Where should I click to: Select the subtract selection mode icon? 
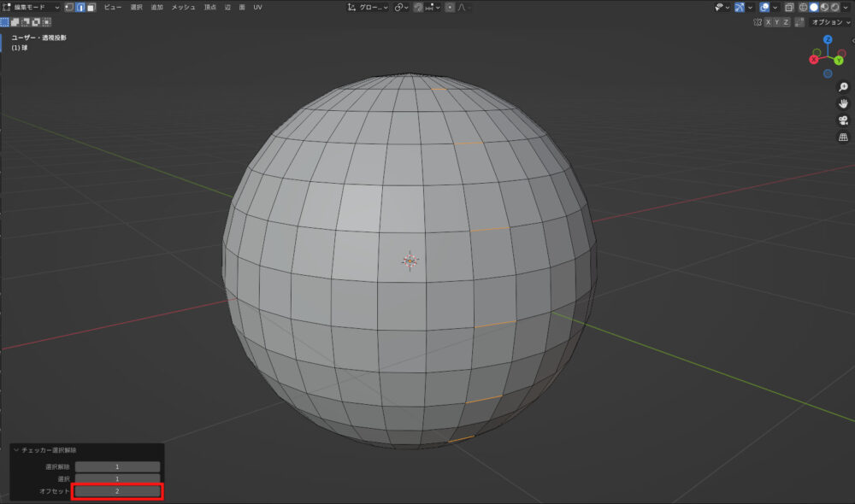26,22
